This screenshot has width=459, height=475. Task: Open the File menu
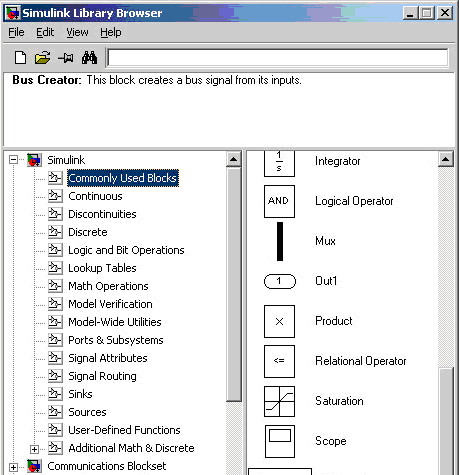[16, 32]
